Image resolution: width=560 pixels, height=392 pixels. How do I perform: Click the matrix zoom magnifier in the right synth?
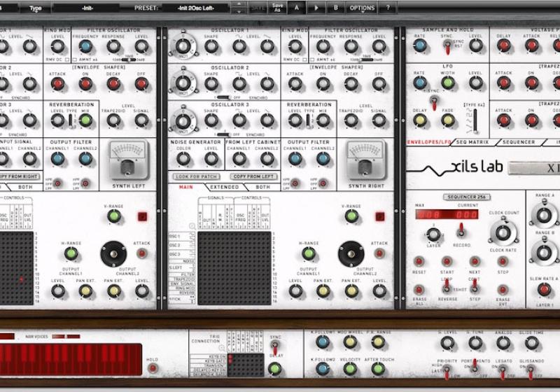[192, 225]
